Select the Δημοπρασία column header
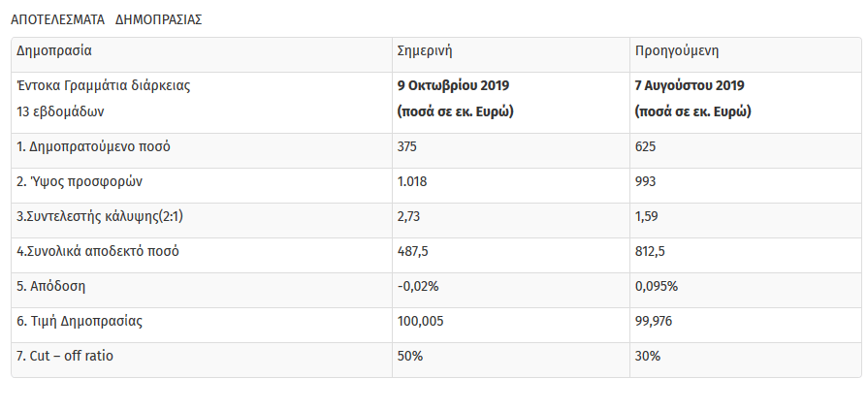The height and width of the screenshot is (410, 868). coord(55,50)
